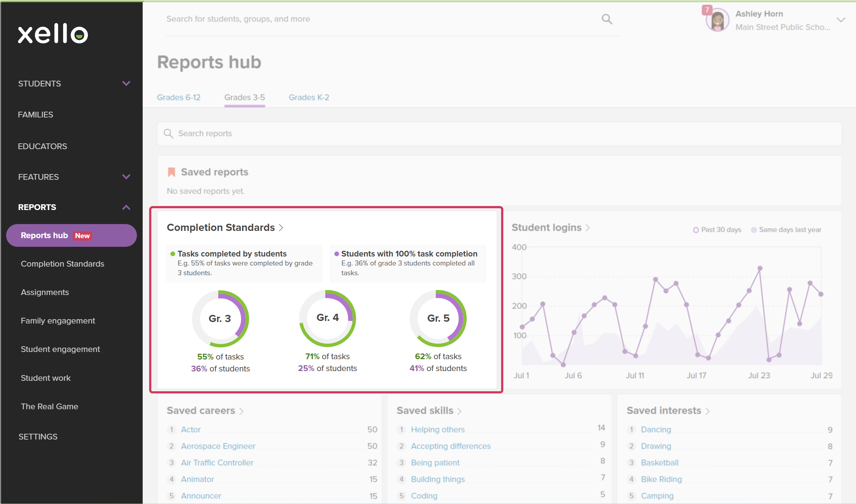
Task: Click the notification badge showing 7
Action: [x=707, y=10]
